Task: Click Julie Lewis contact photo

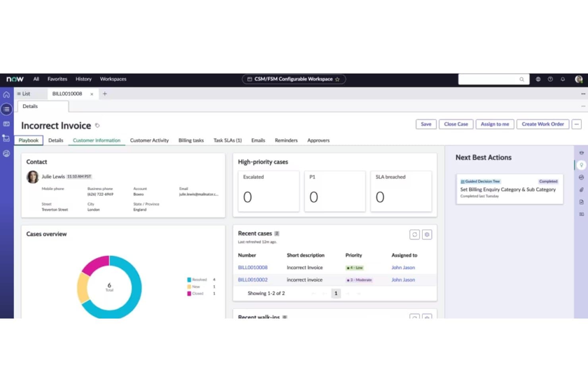Action: [x=33, y=177]
